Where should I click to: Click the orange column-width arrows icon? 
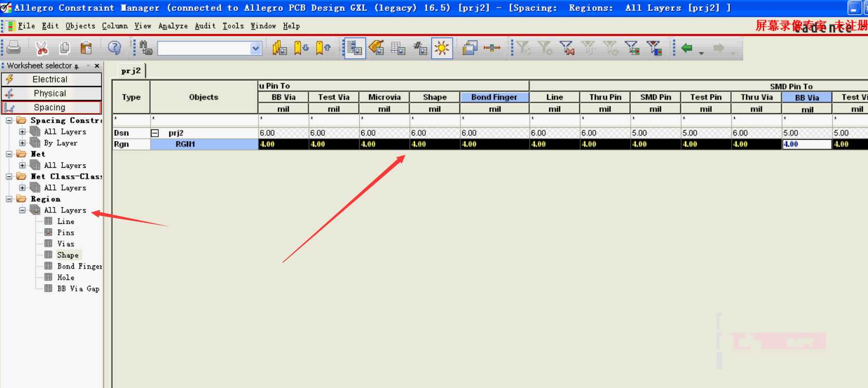click(x=492, y=48)
